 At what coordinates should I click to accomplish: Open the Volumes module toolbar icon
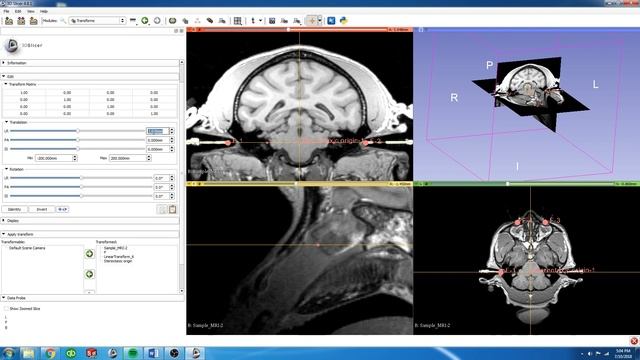tap(173, 21)
